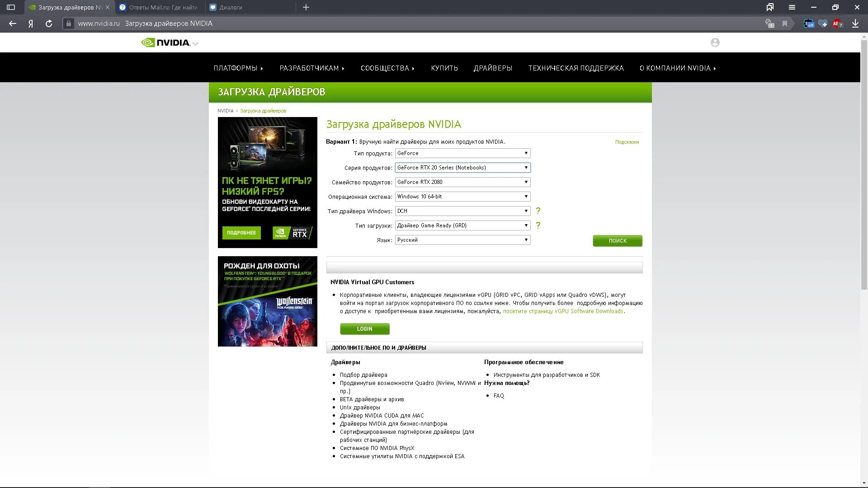Open the bookmarks collections icon in title bar
868x488 pixels.
coord(770,7)
